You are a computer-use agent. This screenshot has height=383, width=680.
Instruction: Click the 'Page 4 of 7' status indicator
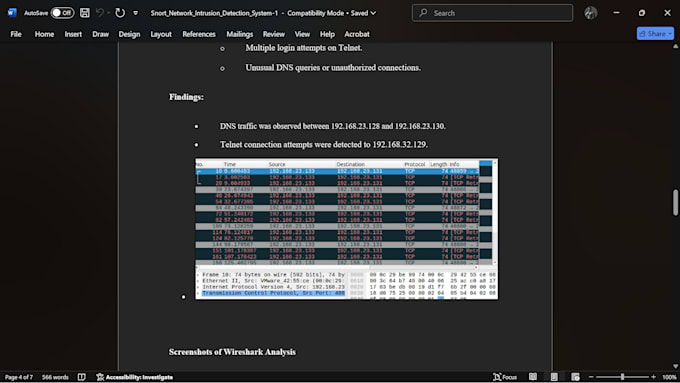pos(19,377)
